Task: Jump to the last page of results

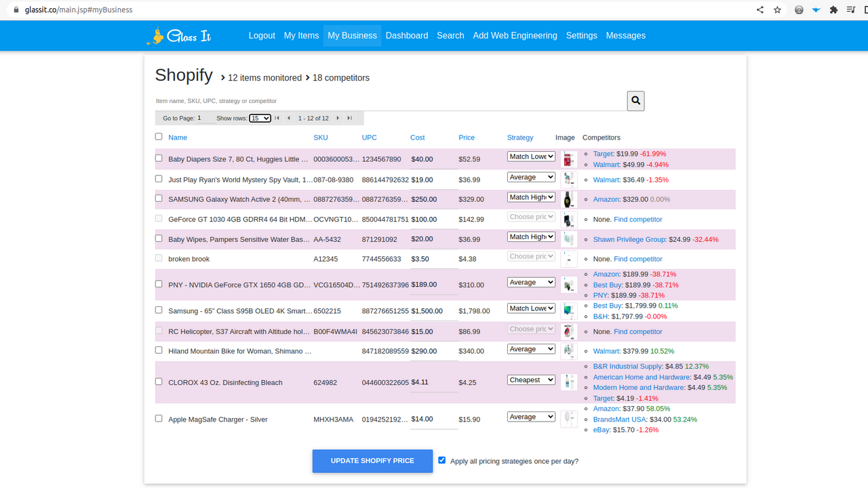Action: [x=349, y=118]
